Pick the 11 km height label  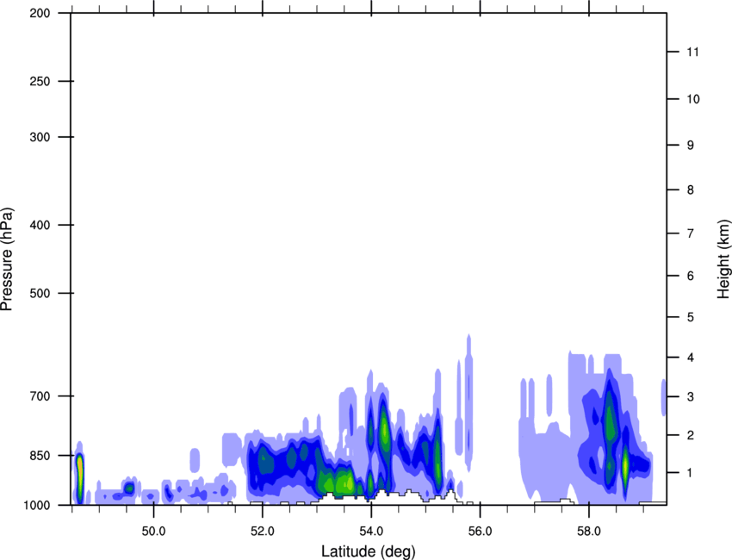(692, 52)
